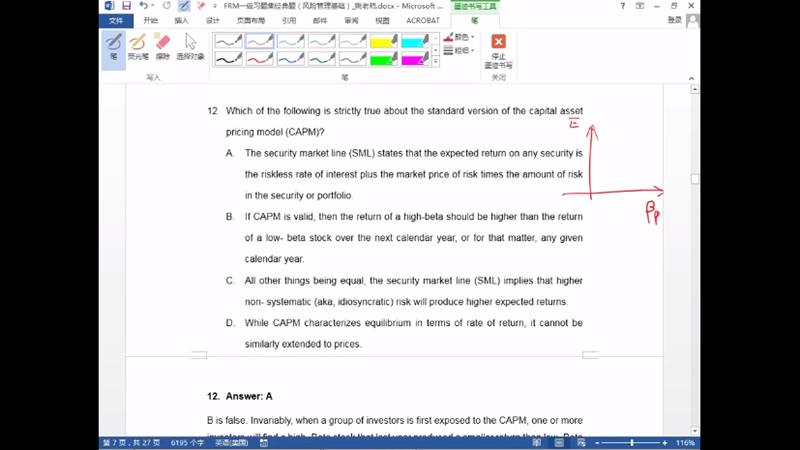
Task: Zoom in with the plus button
Action: point(664,443)
